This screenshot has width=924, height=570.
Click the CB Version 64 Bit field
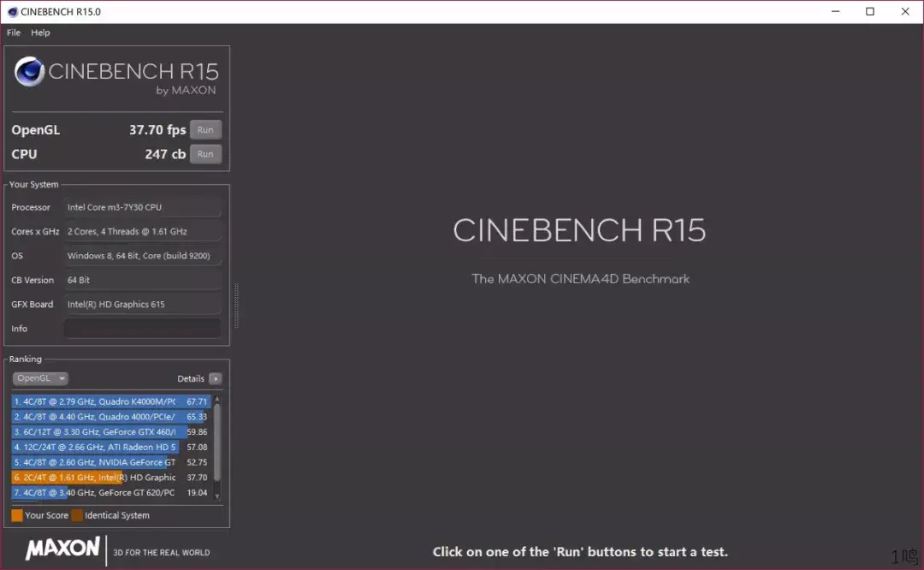(142, 280)
